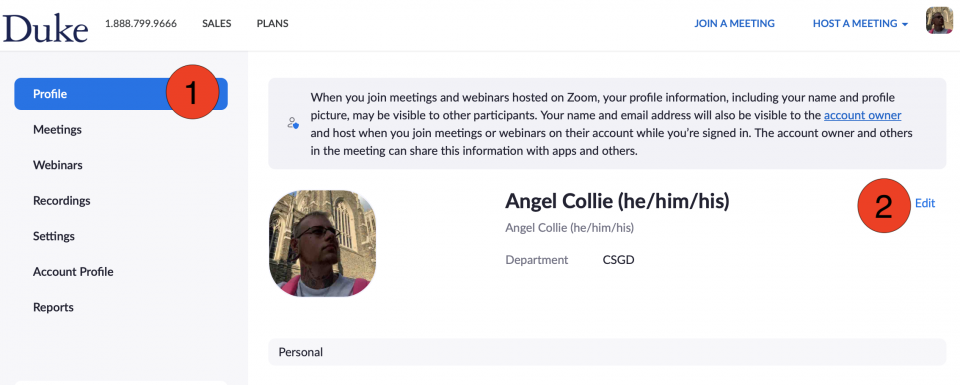Click the Sales link in header
960x385 pixels.
[x=217, y=24]
